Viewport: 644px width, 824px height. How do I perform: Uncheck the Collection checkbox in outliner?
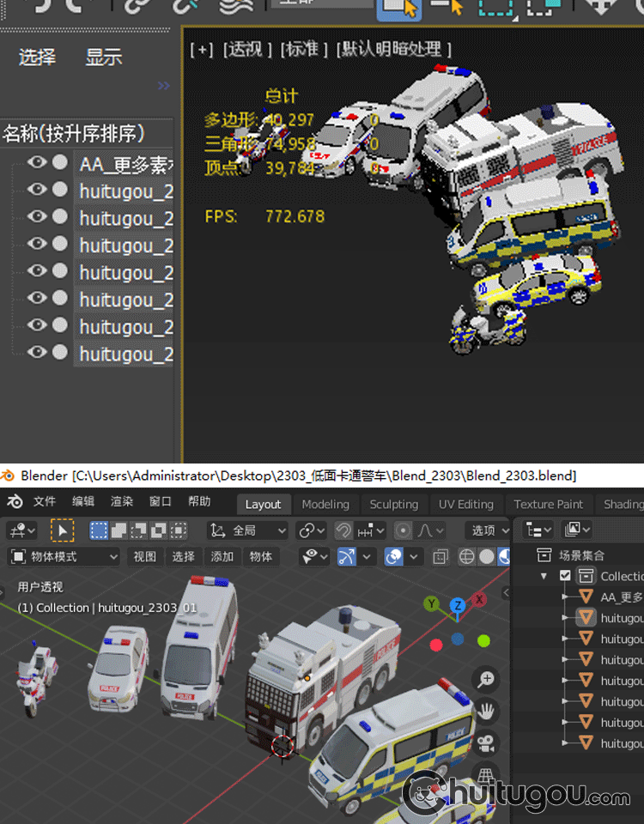point(565,576)
